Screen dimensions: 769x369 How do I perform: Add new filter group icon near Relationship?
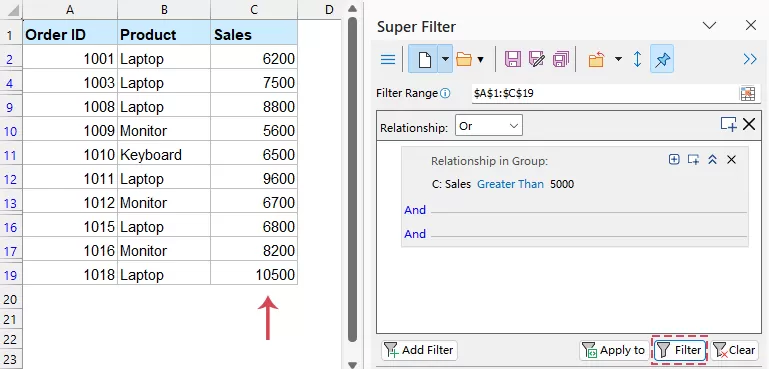[x=728, y=125]
